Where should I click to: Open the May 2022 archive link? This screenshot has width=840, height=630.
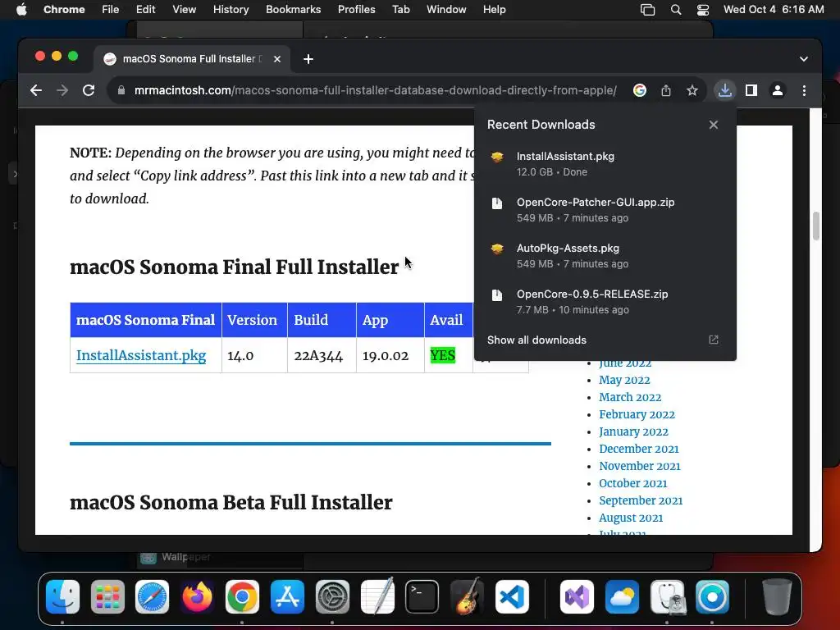[624, 380]
